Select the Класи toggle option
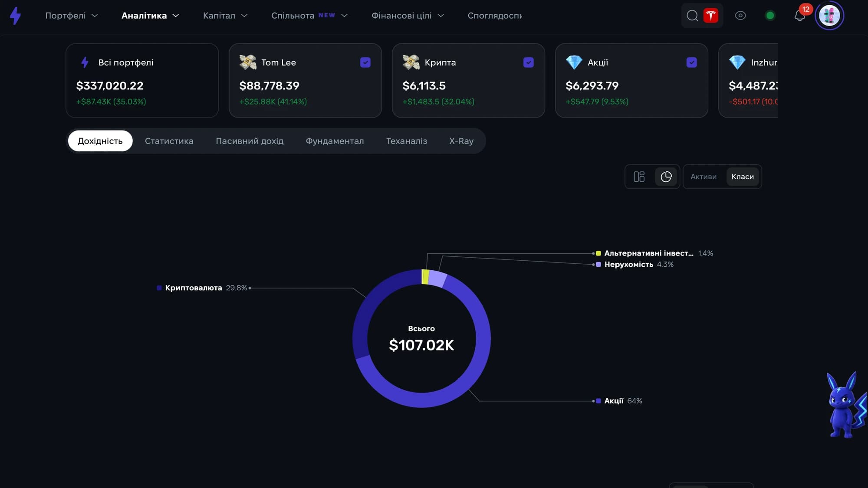868x488 pixels. click(743, 177)
